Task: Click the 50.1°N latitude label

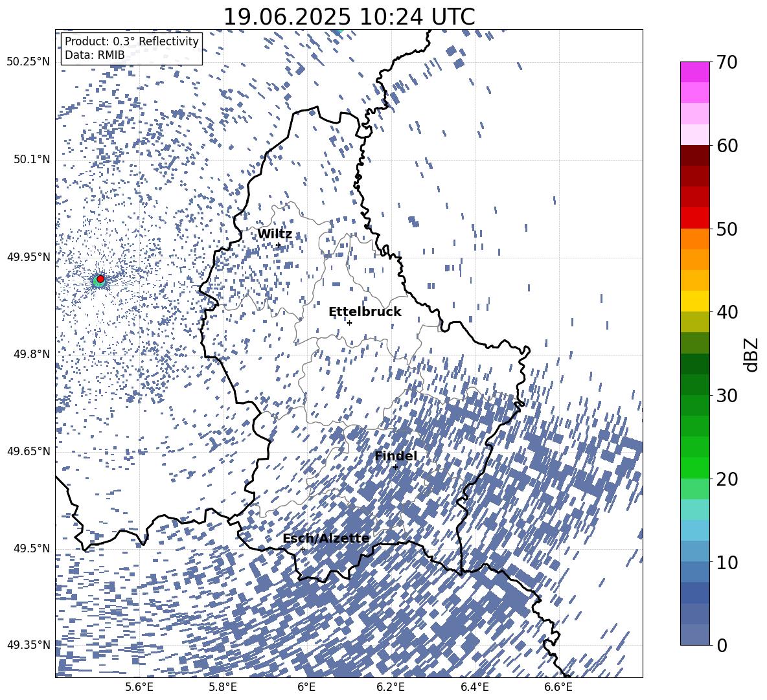Action: pos(31,159)
